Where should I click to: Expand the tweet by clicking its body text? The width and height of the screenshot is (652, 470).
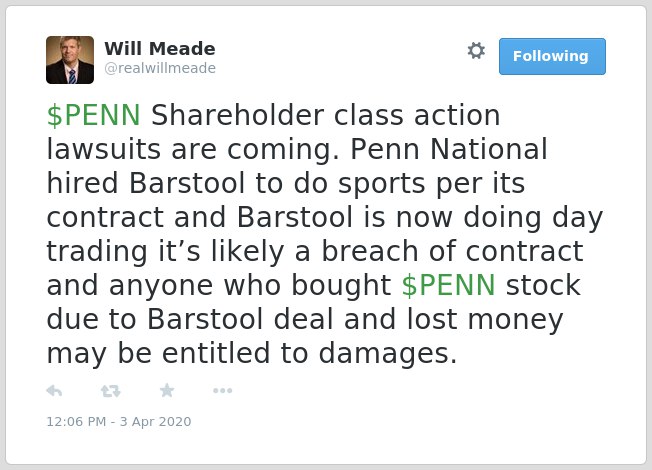(324, 234)
